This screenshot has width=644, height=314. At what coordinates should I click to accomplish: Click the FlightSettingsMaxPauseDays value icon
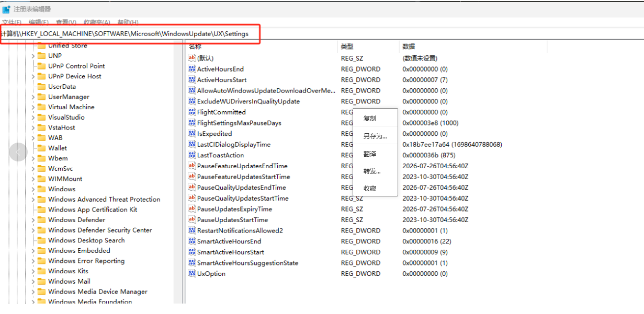coord(192,123)
